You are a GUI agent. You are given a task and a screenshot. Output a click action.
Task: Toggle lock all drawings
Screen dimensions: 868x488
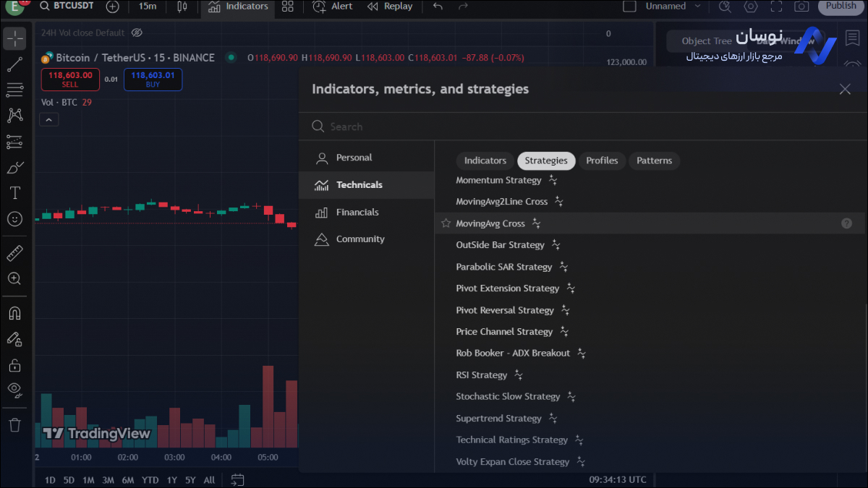click(14, 365)
